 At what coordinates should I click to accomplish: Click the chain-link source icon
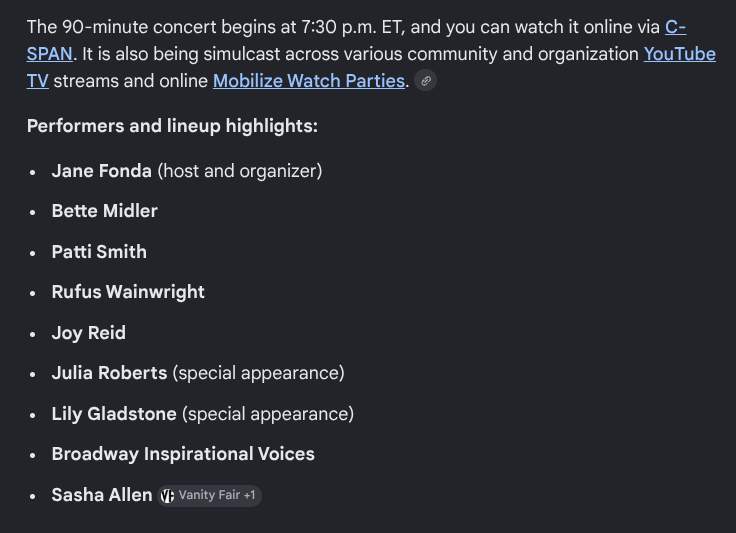pos(426,81)
